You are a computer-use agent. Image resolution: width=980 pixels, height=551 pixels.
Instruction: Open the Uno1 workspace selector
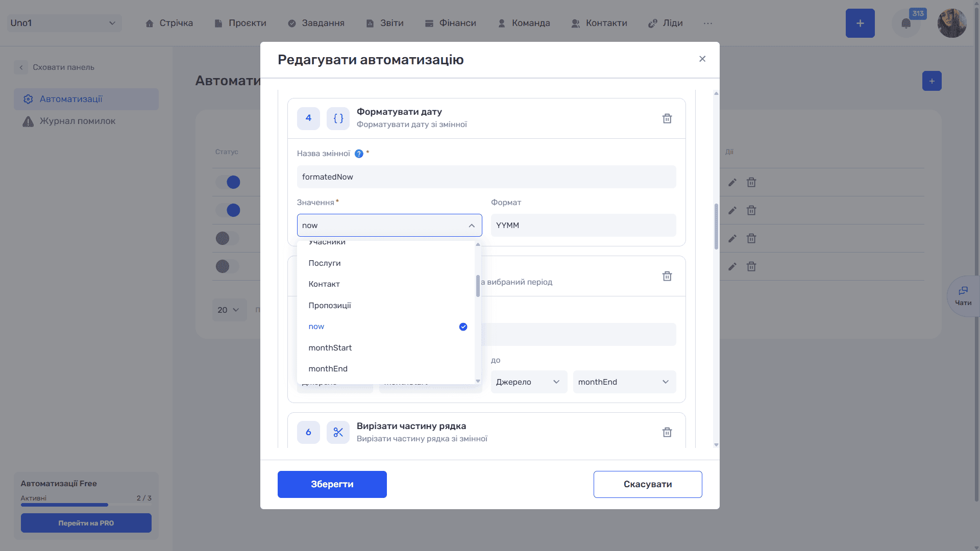click(x=64, y=23)
